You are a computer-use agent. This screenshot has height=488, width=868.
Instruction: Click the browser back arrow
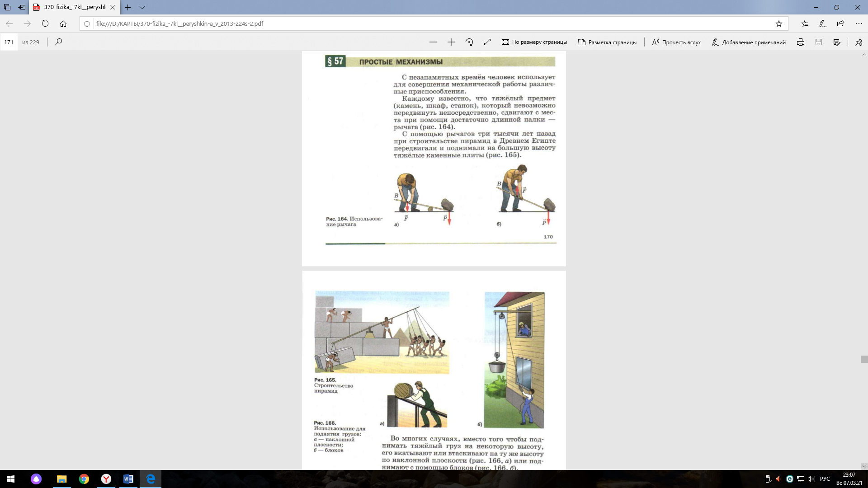[9, 23]
